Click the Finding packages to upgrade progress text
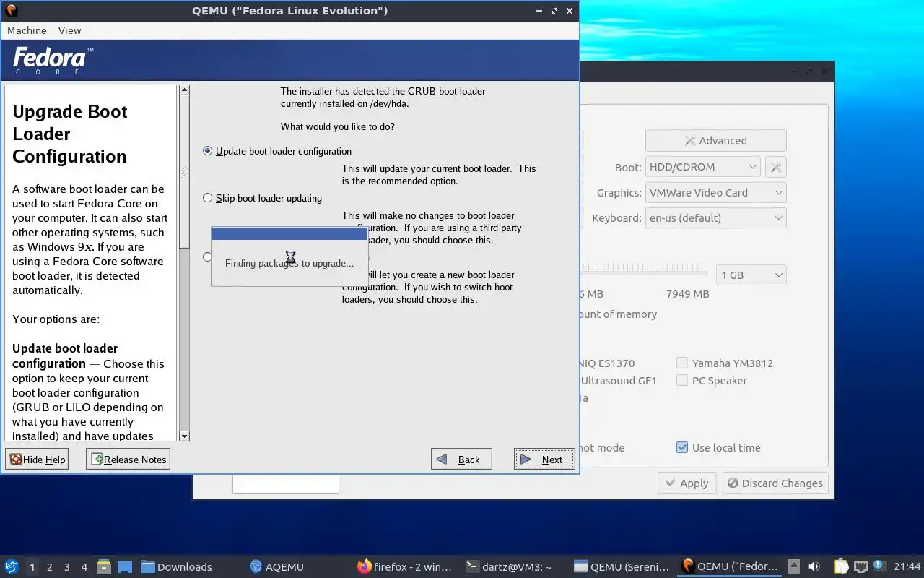Viewport: 924px width, 578px height. coord(289,263)
